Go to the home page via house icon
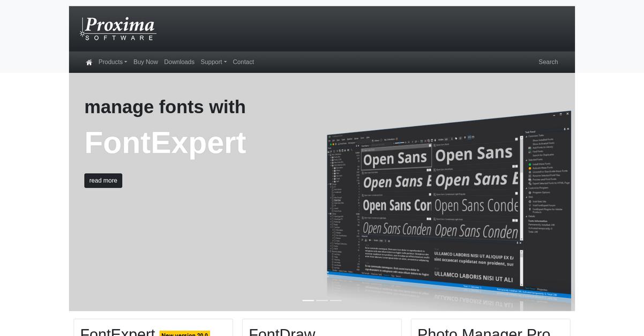 (89, 62)
